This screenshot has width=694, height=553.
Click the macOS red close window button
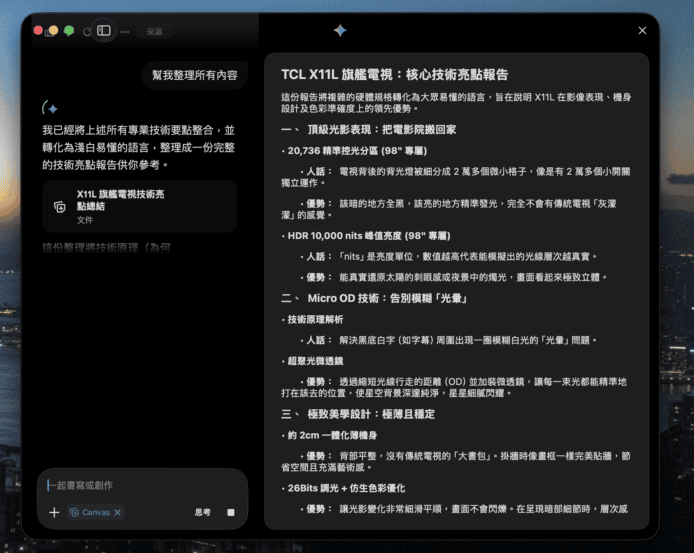[x=38, y=30]
